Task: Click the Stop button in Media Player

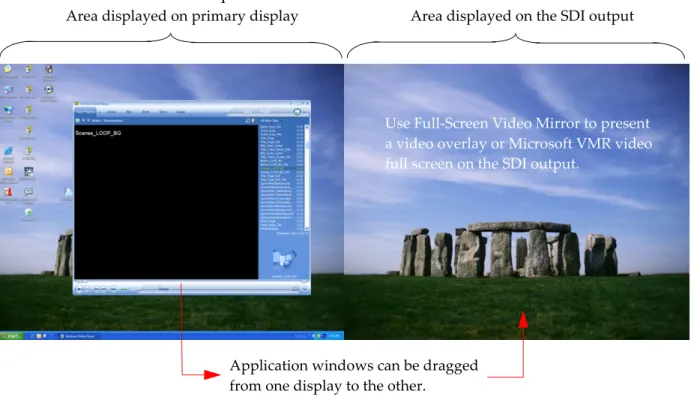Action: [x=87, y=289]
